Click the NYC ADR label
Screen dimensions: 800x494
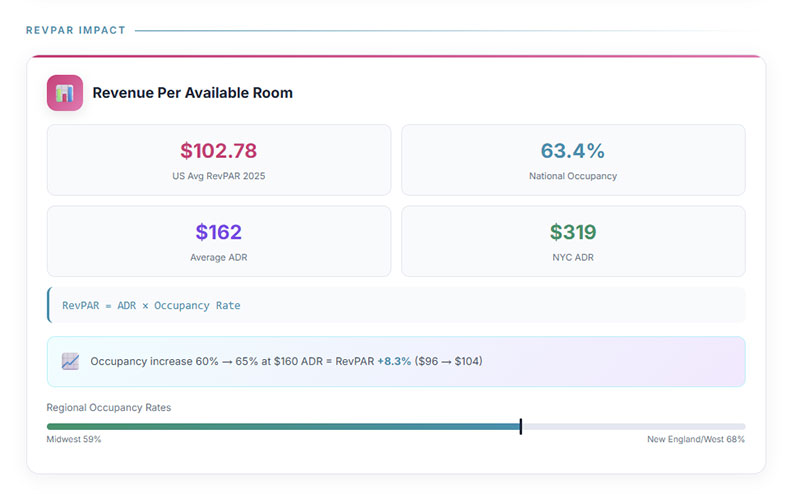click(572, 257)
